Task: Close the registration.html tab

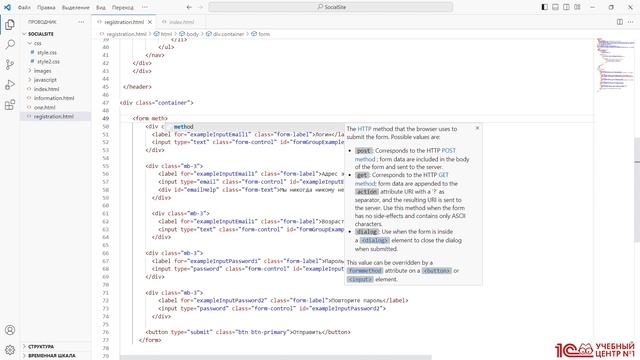Action: click(150, 22)
